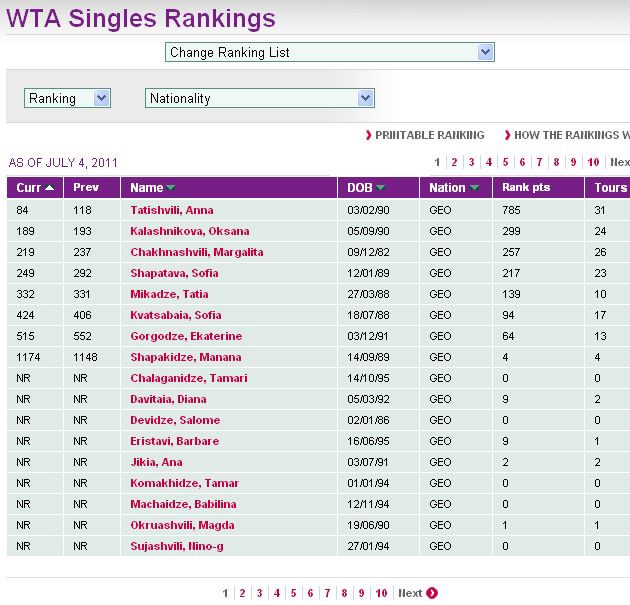The width and height of the screenshot is (630, 605).
Task: Open Kalashnikova, Oksana player profile
Action: [x=190, y=231]
